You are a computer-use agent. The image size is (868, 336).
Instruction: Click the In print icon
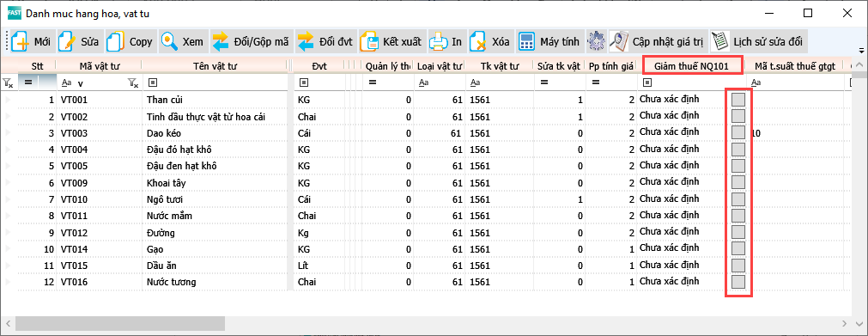[x=439, y=41]
